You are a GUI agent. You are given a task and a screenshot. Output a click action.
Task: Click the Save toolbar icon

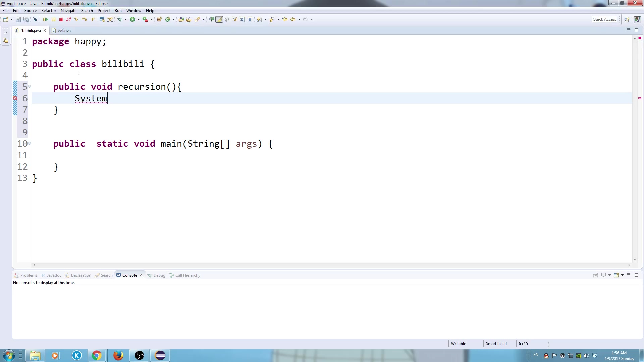point(18,20)
